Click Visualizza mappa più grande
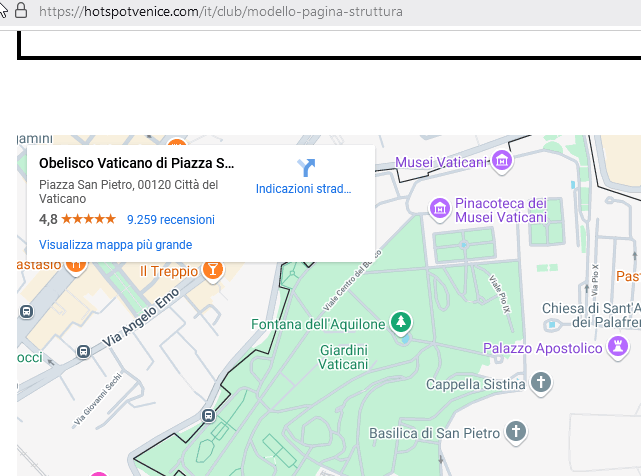The image size is (641, 476). (x=116, y=245)
